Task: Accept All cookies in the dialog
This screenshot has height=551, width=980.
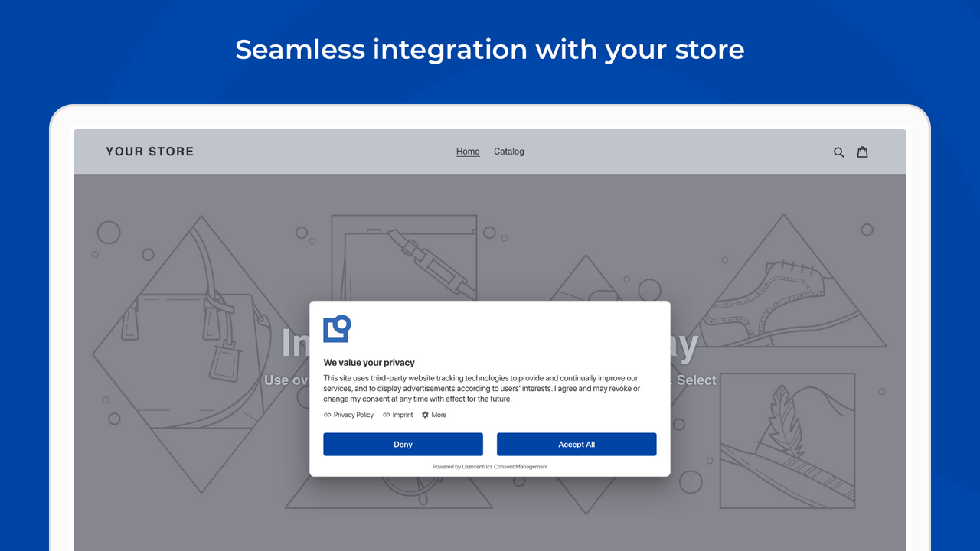Action: pos(577,444)
